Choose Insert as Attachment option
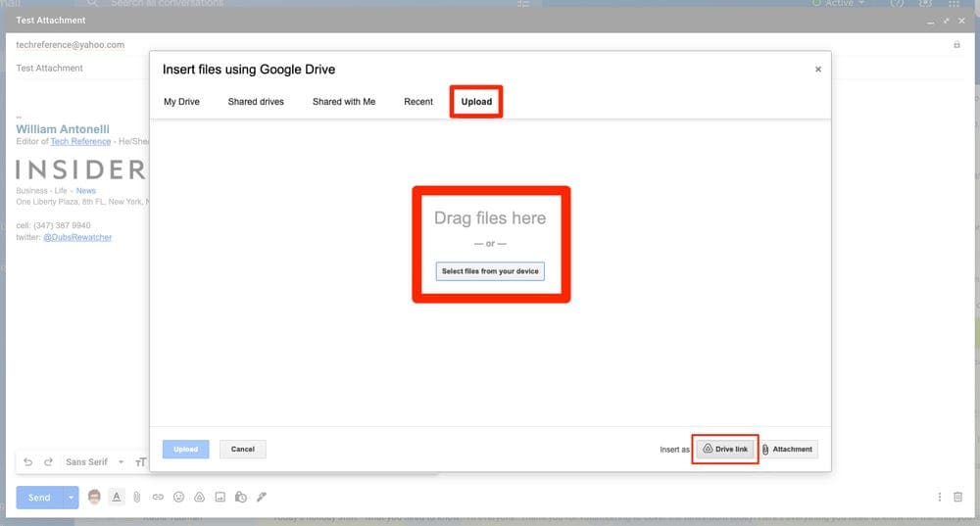 [x=787, y=450]
